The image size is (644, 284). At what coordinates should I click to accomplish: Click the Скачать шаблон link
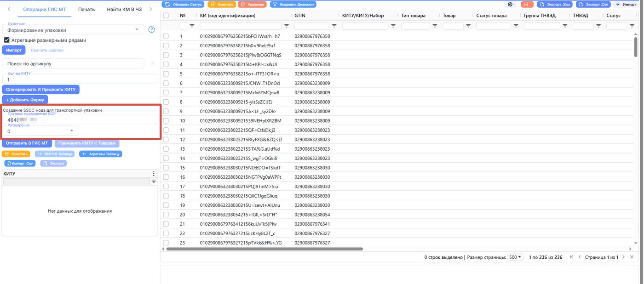click(x=47, y=50)
